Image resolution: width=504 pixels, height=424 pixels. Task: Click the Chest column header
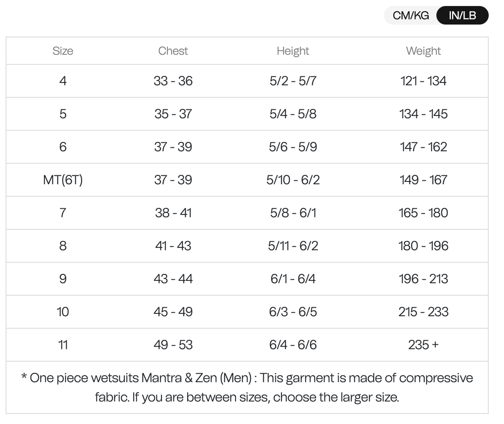click(173, 51)
